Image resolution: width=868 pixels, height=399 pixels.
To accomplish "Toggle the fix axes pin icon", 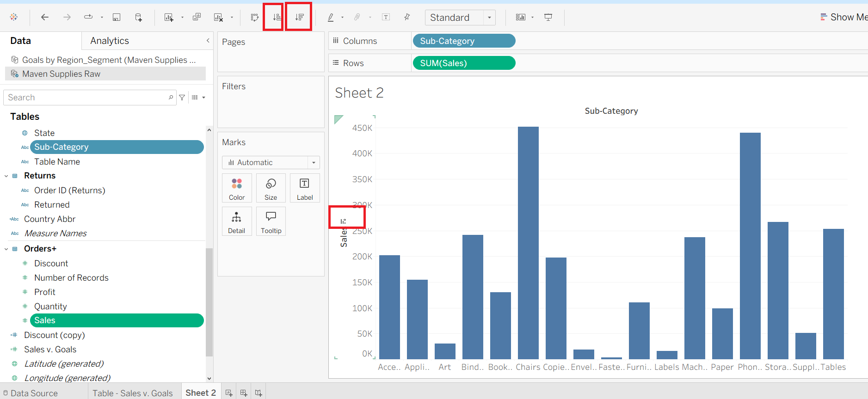I will 407,17.
